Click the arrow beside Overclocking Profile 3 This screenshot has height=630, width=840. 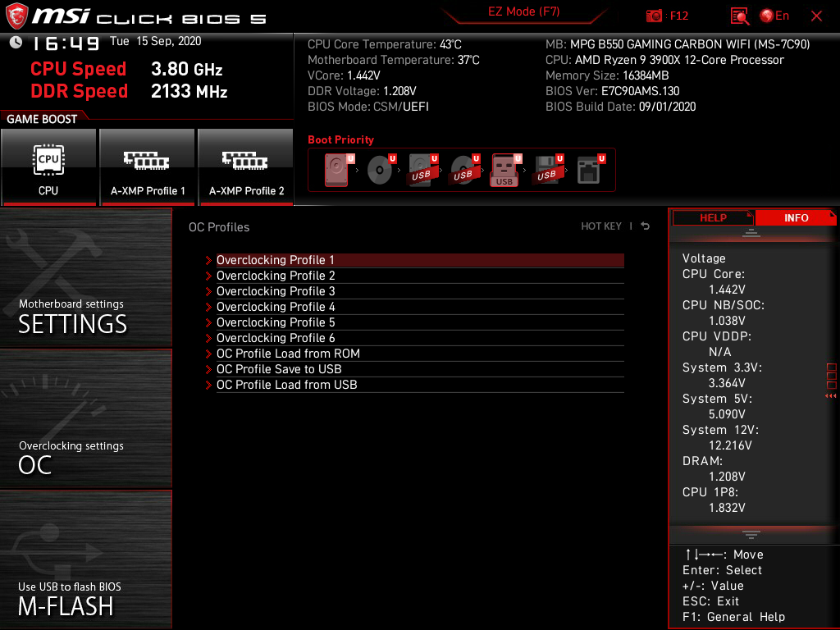(x=208, y=291)
